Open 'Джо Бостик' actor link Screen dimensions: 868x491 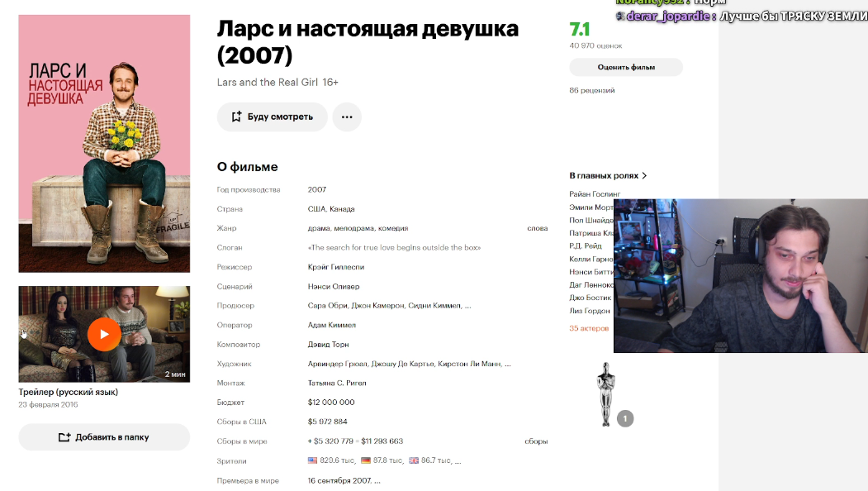coord(591,298)
